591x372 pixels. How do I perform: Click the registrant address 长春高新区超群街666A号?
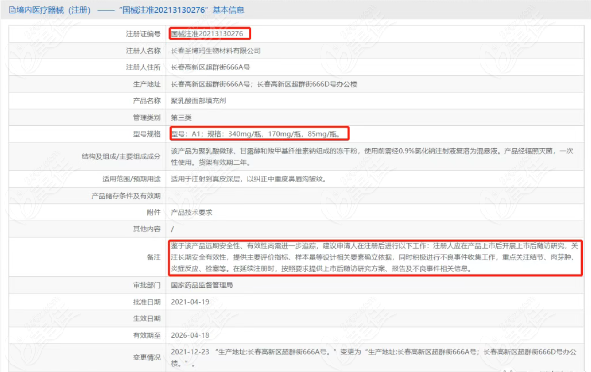pos(210,67)
